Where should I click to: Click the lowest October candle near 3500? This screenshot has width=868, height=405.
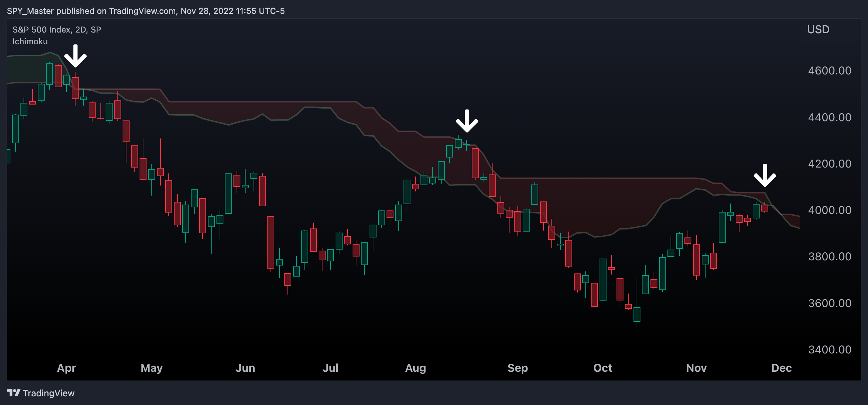637,314
